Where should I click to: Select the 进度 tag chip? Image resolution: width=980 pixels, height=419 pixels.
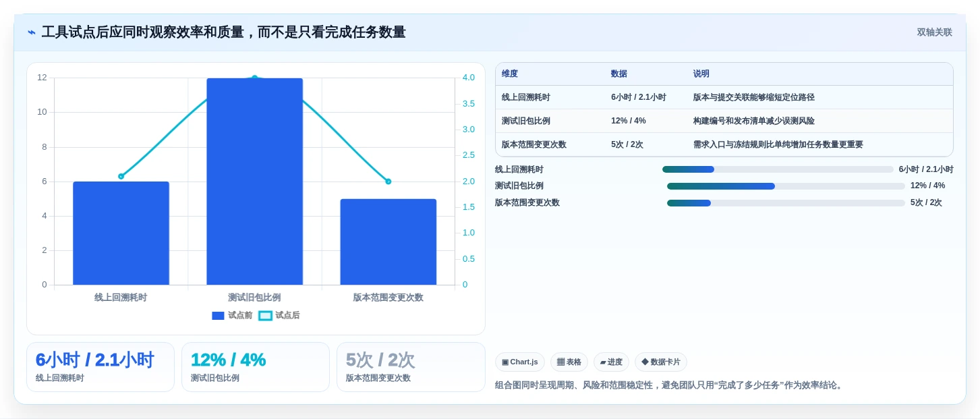pos(611,362)
